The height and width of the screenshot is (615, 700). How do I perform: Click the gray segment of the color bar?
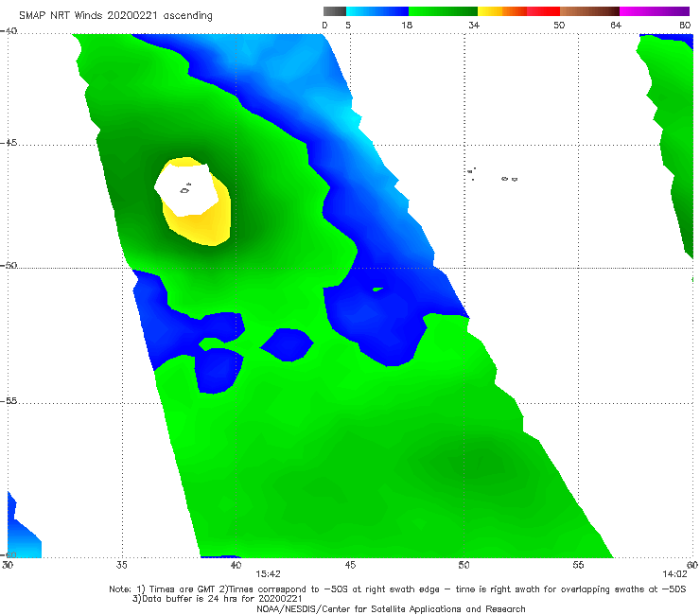point(335,11)
